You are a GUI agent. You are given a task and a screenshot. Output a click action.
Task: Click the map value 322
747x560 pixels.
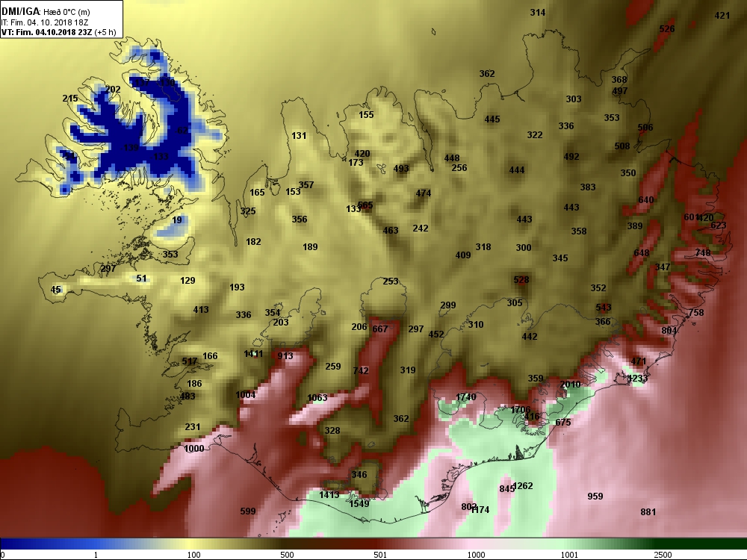coord(535,135)
